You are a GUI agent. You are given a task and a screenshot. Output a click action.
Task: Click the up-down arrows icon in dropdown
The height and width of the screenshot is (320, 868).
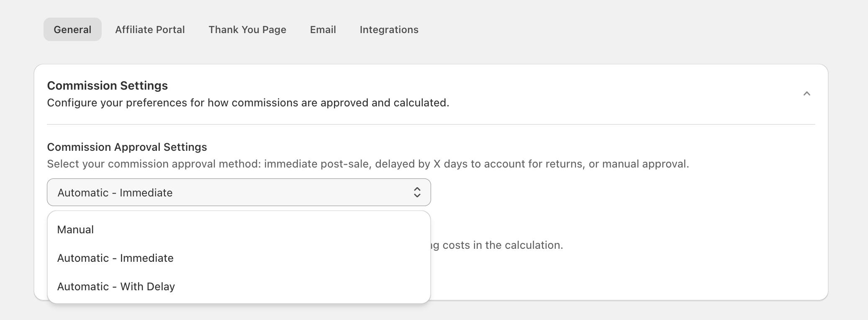pyautogui.click(x=417, y=193)
